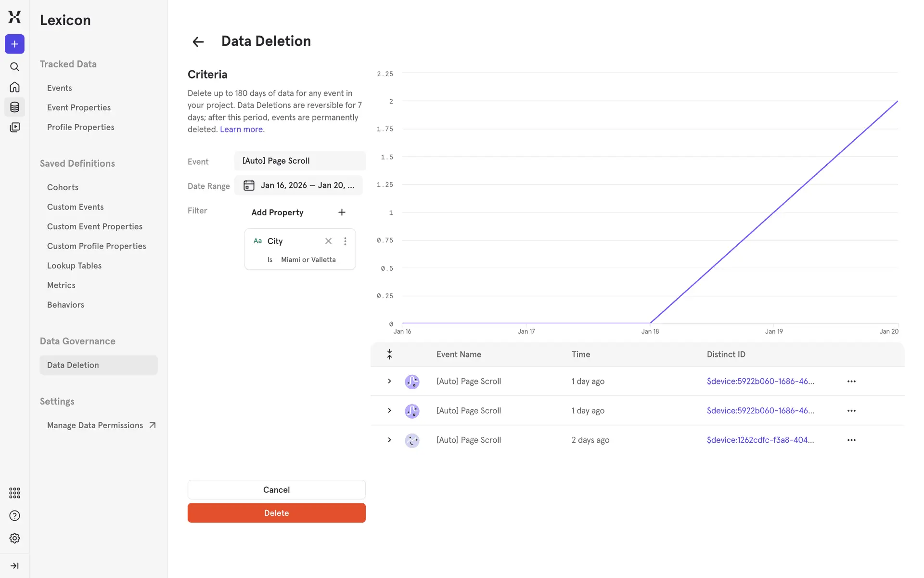Viewport: 924px width, 578px height.
Task: Expand the collapsed sidebar arrow icon
Action: pyautogui.click(x=14, y=565)
